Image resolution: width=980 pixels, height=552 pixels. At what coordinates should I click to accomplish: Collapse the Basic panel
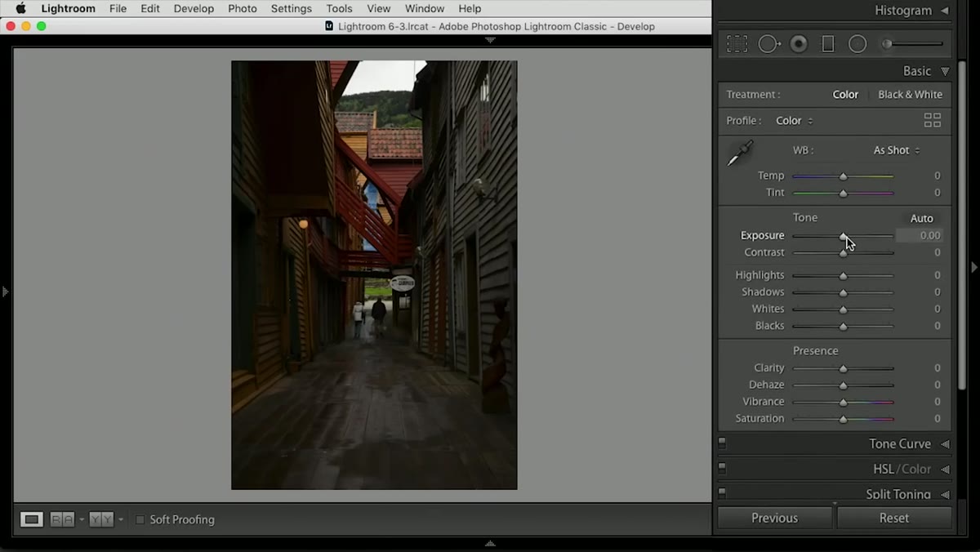coord(945,71)
